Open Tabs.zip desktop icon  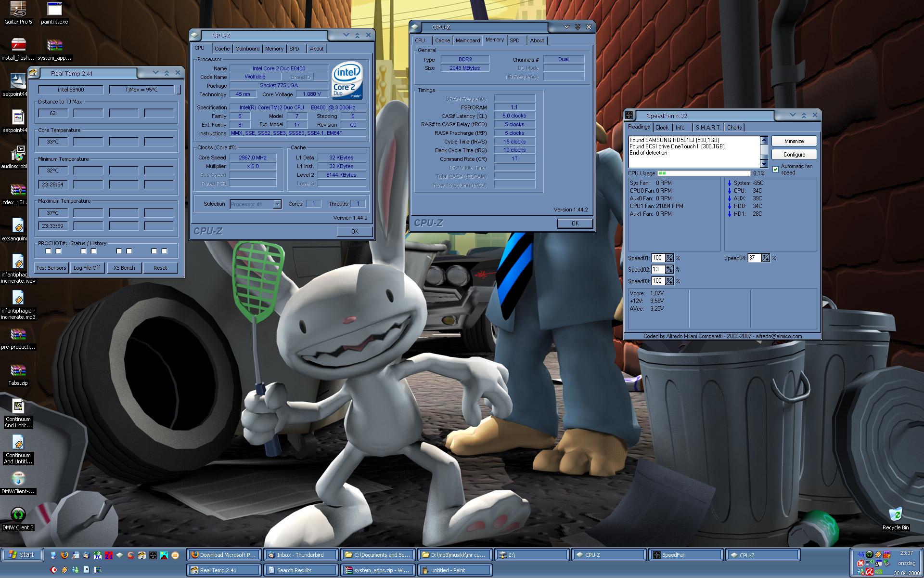18,374
